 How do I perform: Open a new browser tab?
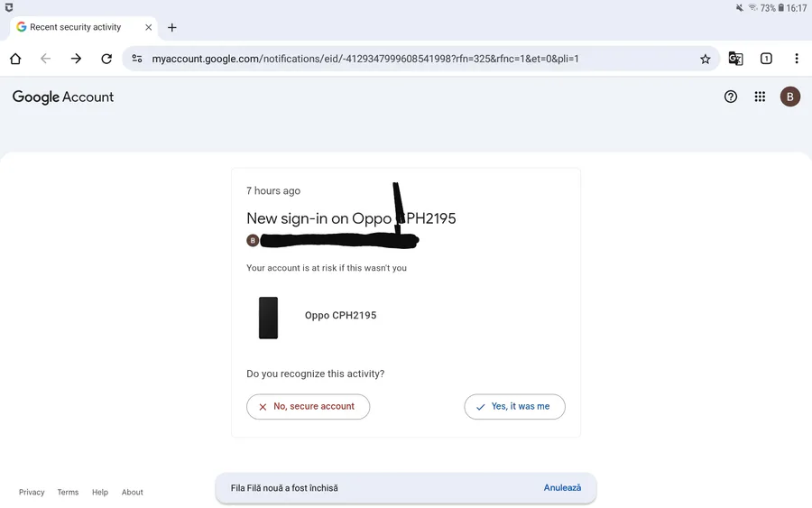(172, 27)
